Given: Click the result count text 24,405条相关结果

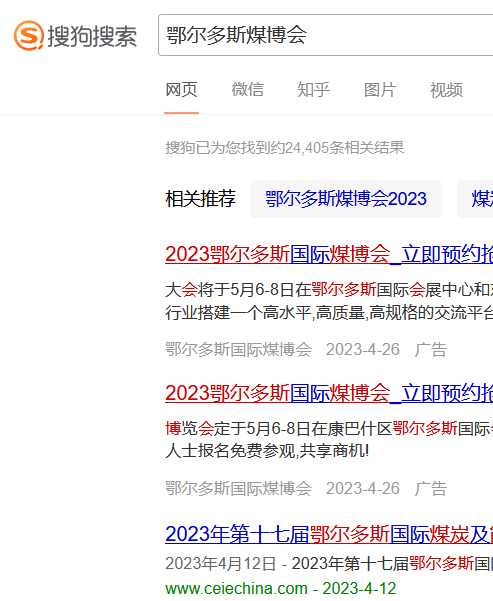Looking at the screenshot, I should tap(344, 148).
